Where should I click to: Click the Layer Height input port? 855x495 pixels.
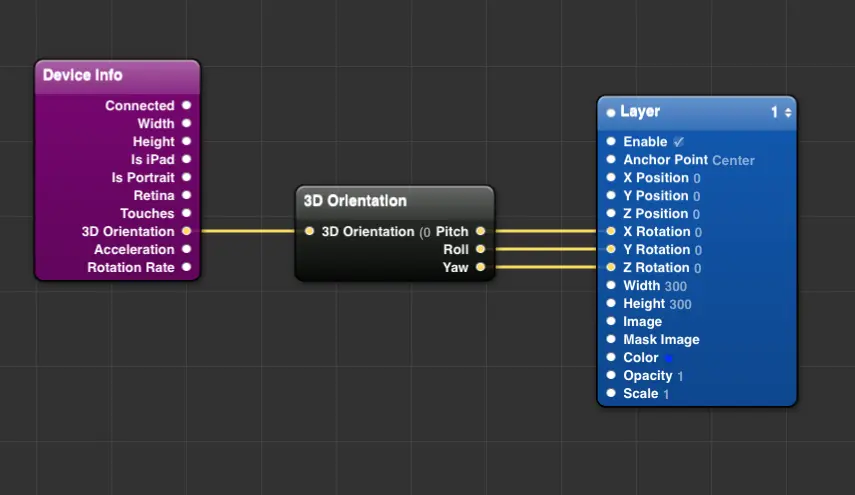[611, 303]
